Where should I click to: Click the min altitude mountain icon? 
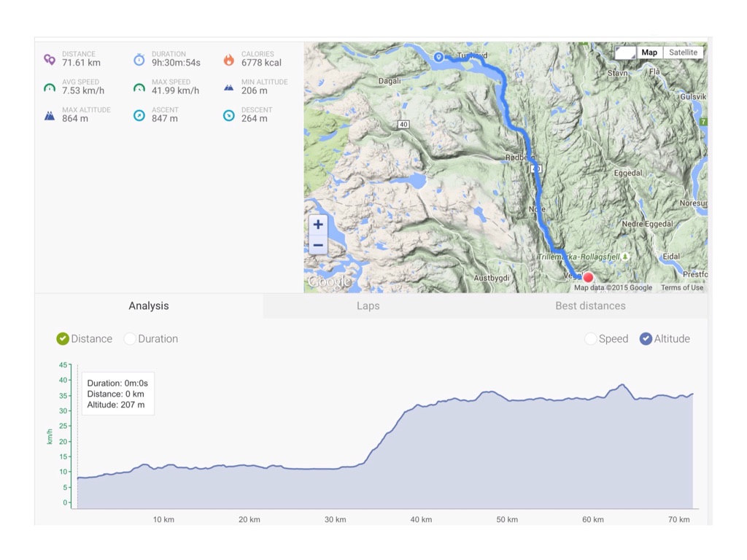229,87
